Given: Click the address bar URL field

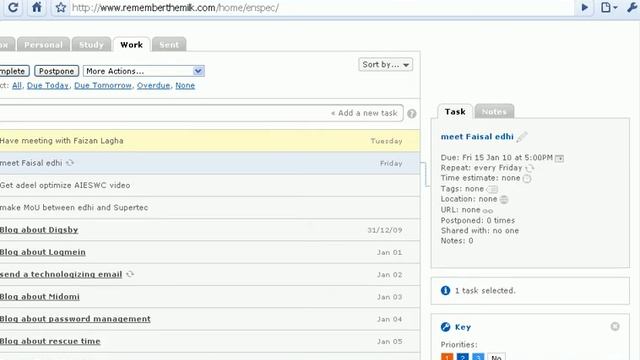Looking at the screenshot, I should (x=322, y=7).
